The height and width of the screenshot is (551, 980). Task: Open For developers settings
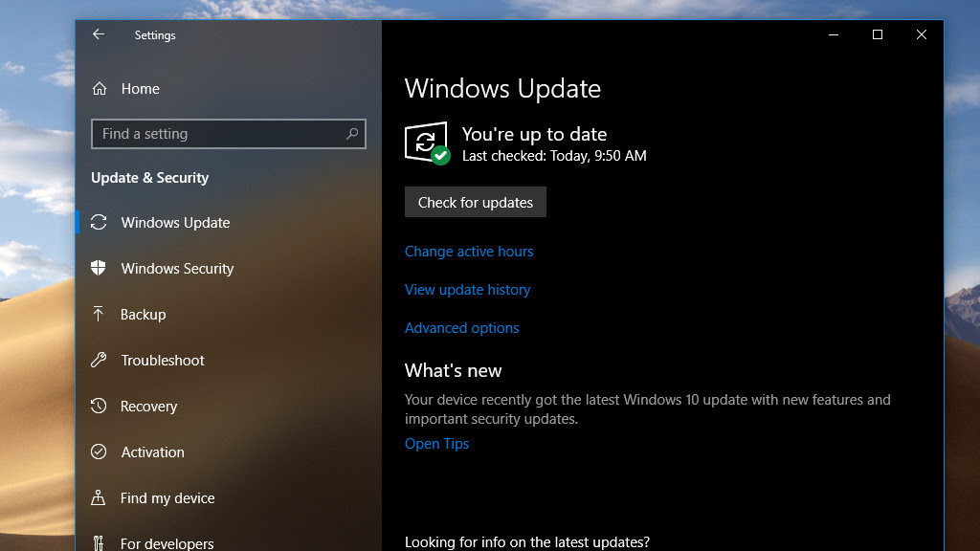point(167,543)
